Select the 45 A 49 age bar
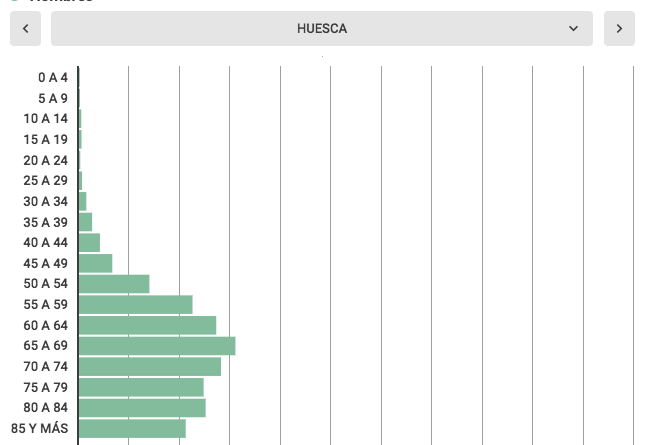The height and width of the screenshot is (445, 645). pyautogui.click(x=95, y=263)
